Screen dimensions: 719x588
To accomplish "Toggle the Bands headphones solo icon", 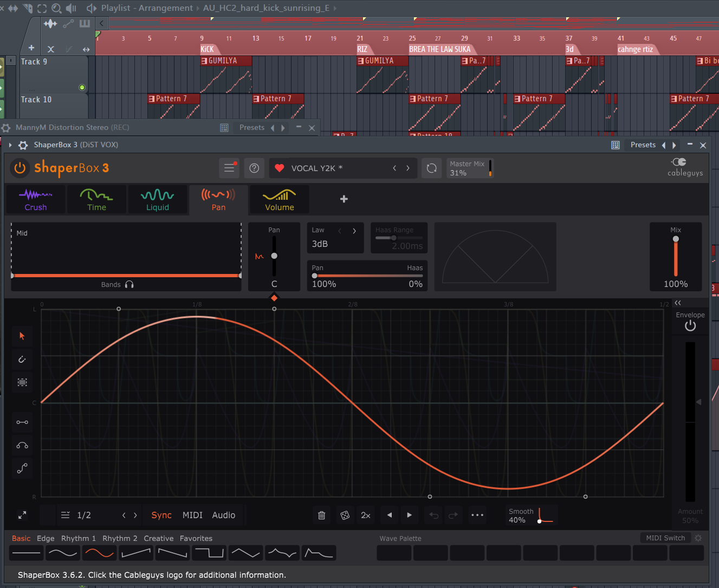I will [x=129, y=284].
